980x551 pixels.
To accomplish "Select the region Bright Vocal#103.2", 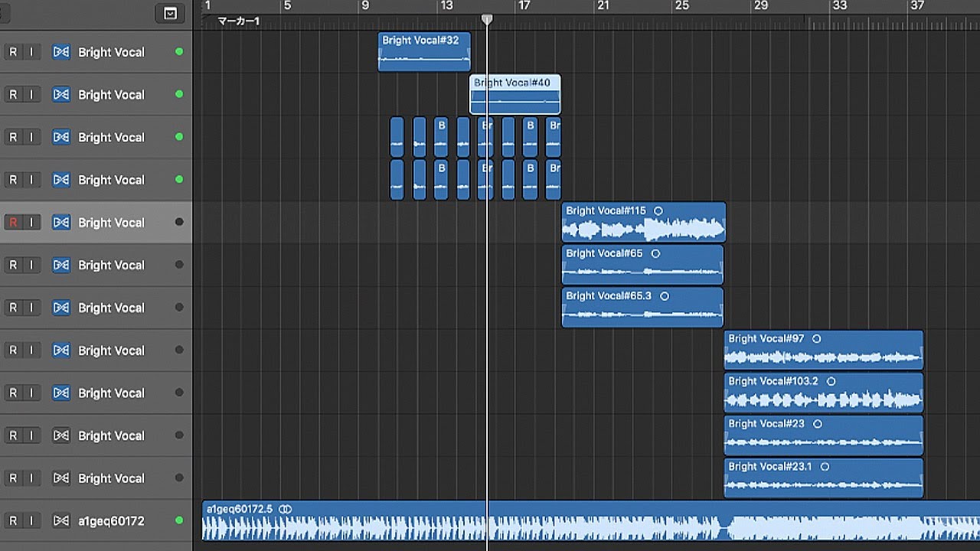I will point(824,393).
